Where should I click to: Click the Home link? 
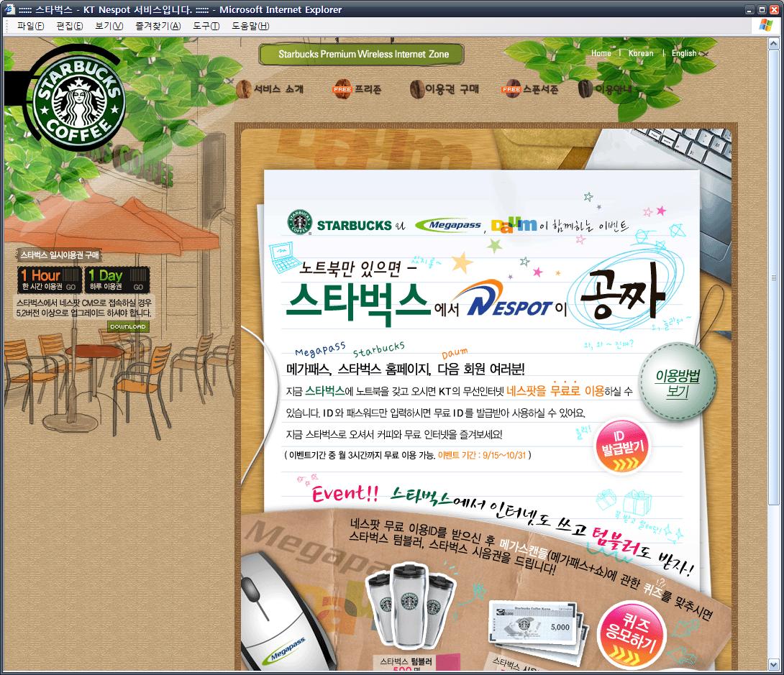(601, 53)
